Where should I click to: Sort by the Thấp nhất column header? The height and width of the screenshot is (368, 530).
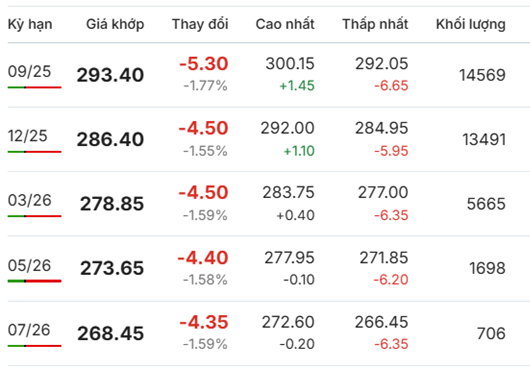(x=375, y=24)
